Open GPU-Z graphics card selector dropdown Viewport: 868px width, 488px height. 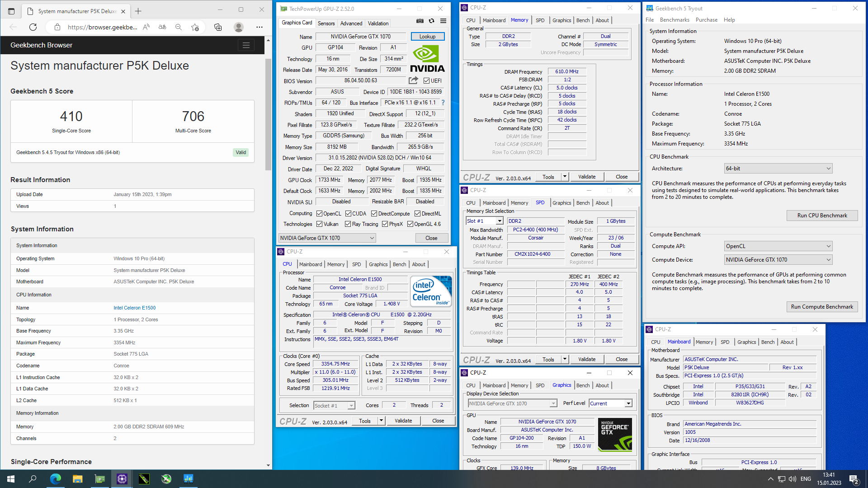pyautogui.click(x=327, y=238)
